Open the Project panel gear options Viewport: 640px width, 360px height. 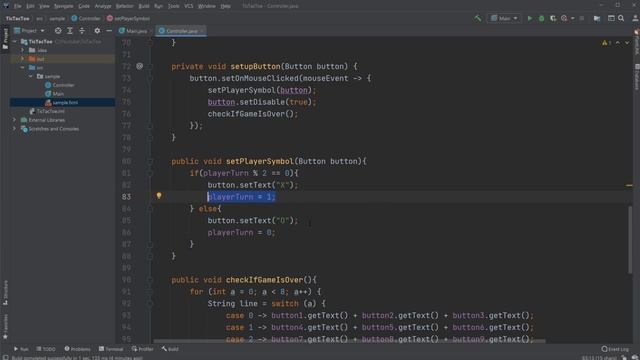pyautogui.click(x=97, y=31)
